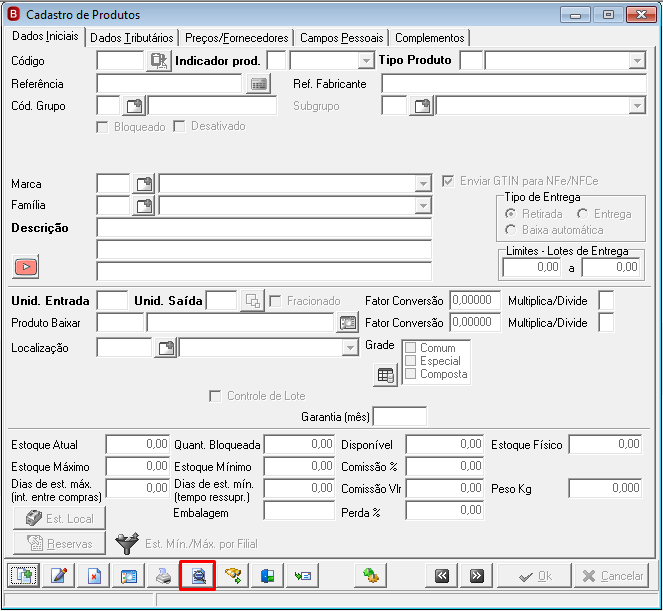Click the product search magnifier icon

pyautogui.click(x=198, y=575)
